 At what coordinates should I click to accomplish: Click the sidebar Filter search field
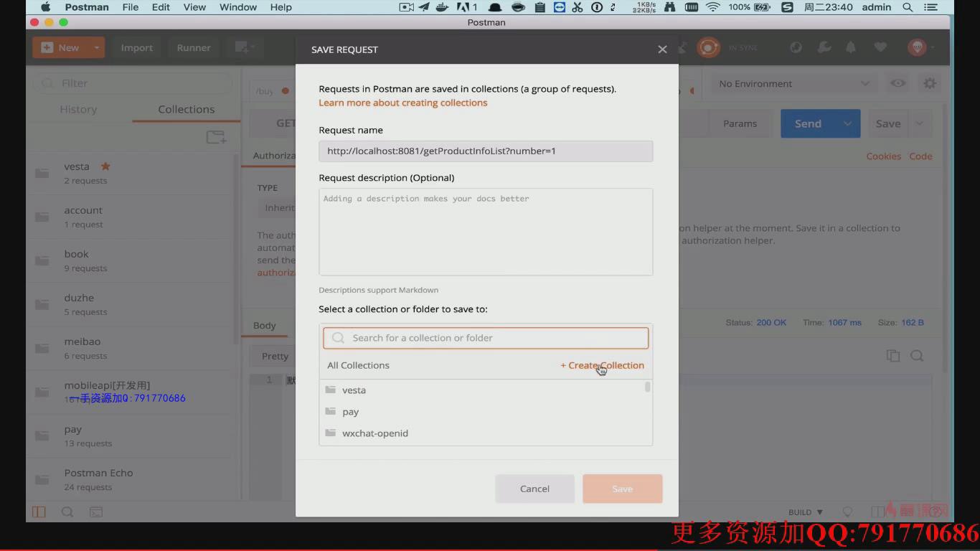pyautogui.click(x=133, y=83)
